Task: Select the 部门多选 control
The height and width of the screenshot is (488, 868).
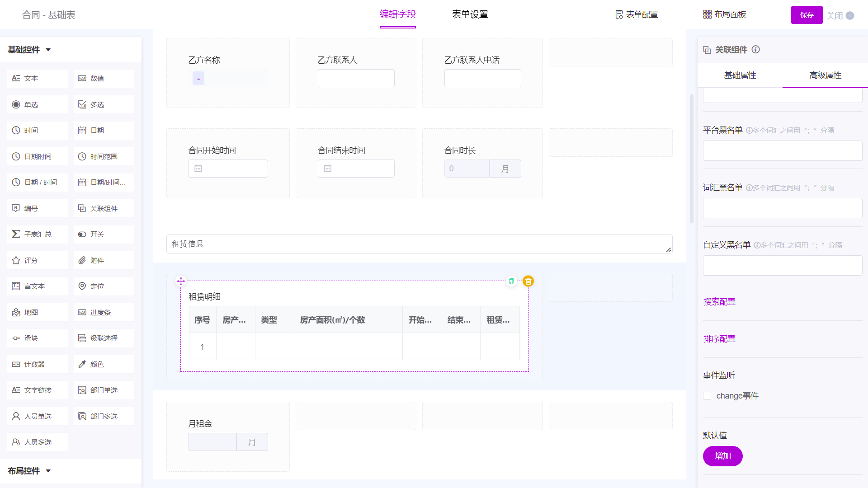Action: point(104,416)
